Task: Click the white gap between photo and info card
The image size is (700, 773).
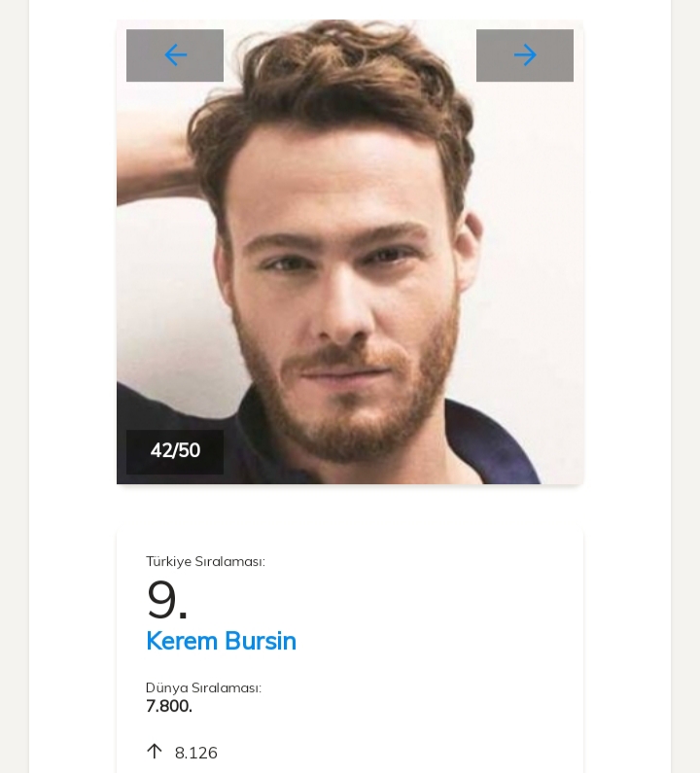Action: coord(350,508)
